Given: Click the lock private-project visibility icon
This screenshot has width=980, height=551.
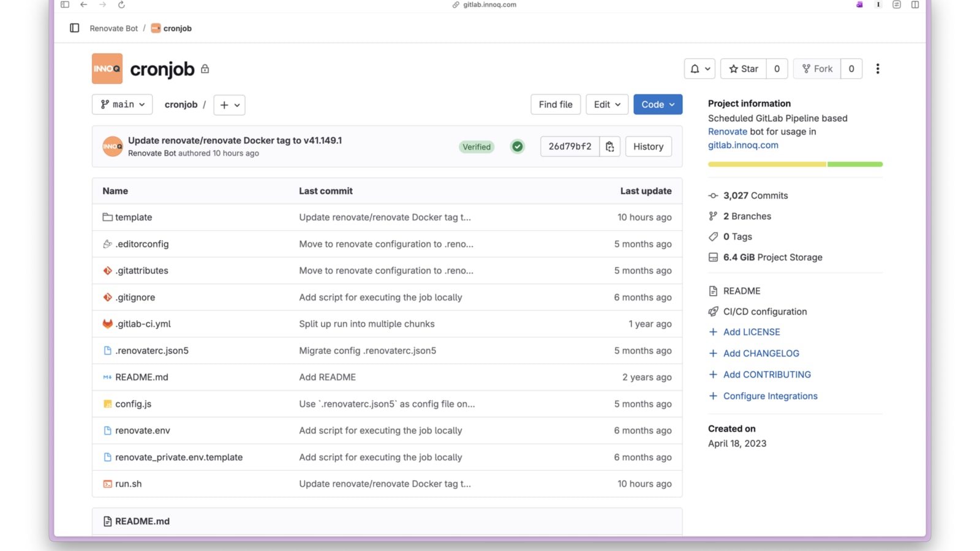Looking at the screenshot, I should click(x=205, y=69).
